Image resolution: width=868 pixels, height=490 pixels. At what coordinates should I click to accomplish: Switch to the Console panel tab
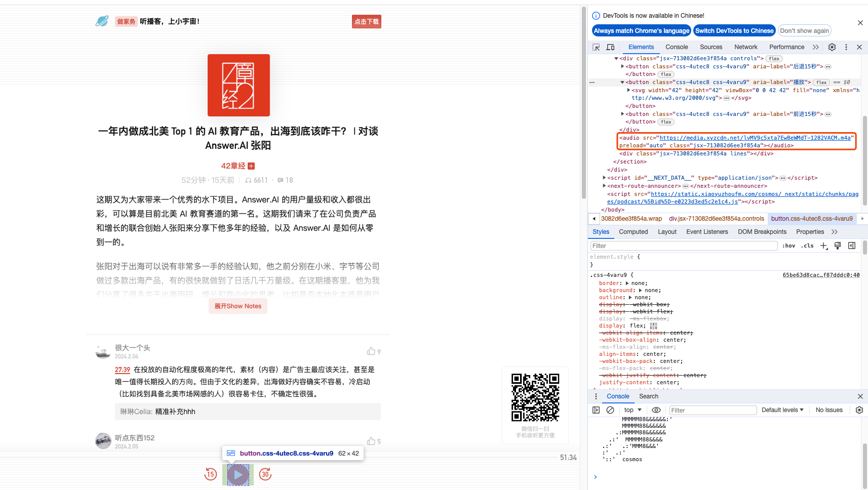677,47
